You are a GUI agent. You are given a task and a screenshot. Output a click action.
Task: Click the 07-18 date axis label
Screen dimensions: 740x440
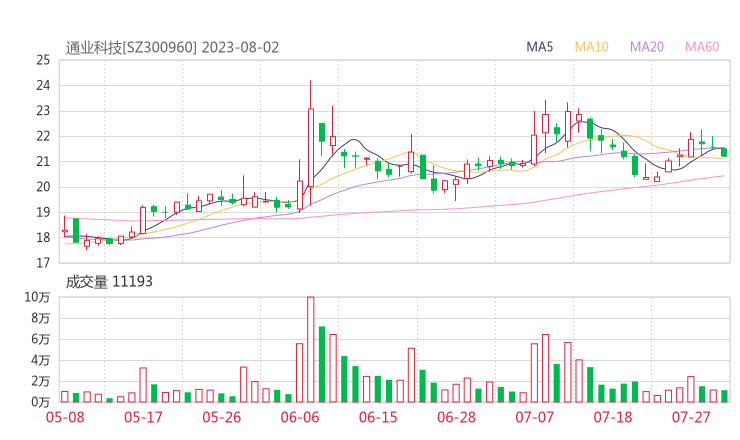pyautogui.click(x=613, y=417)
